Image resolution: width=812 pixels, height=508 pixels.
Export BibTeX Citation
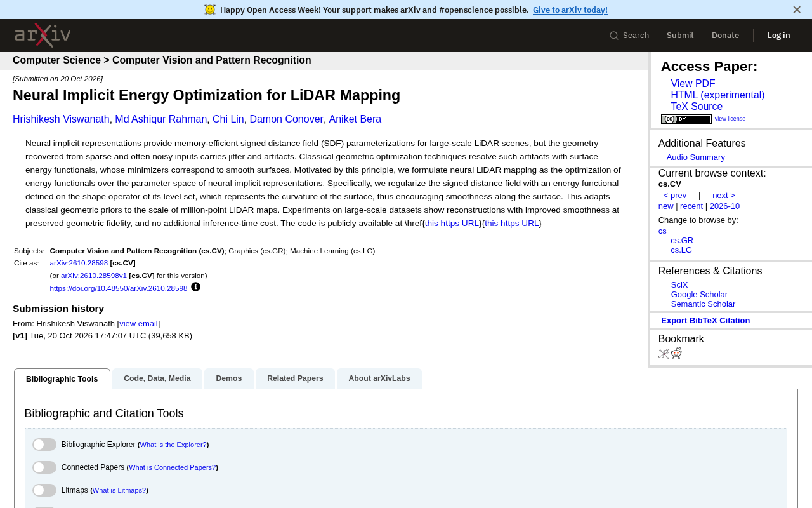705,321
